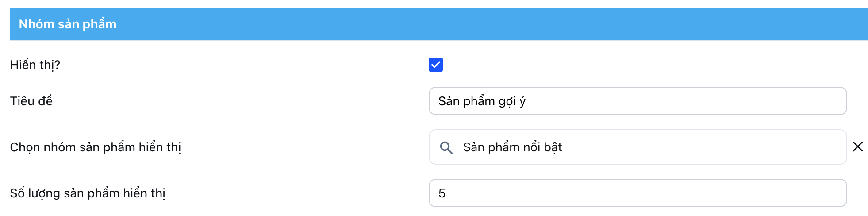Click the blue header bar's empty area

pos(487,24)
